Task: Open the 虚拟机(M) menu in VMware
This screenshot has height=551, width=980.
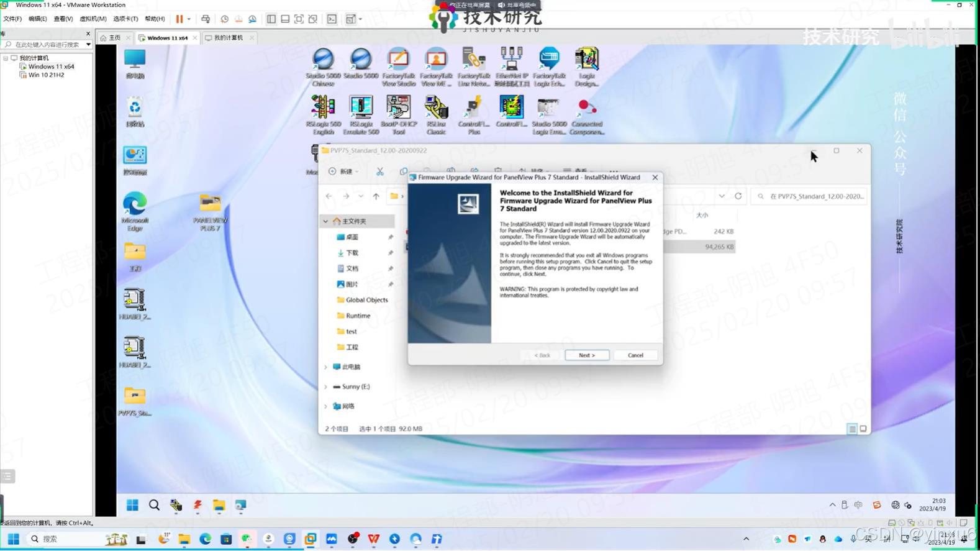Action: click(93, 19)
